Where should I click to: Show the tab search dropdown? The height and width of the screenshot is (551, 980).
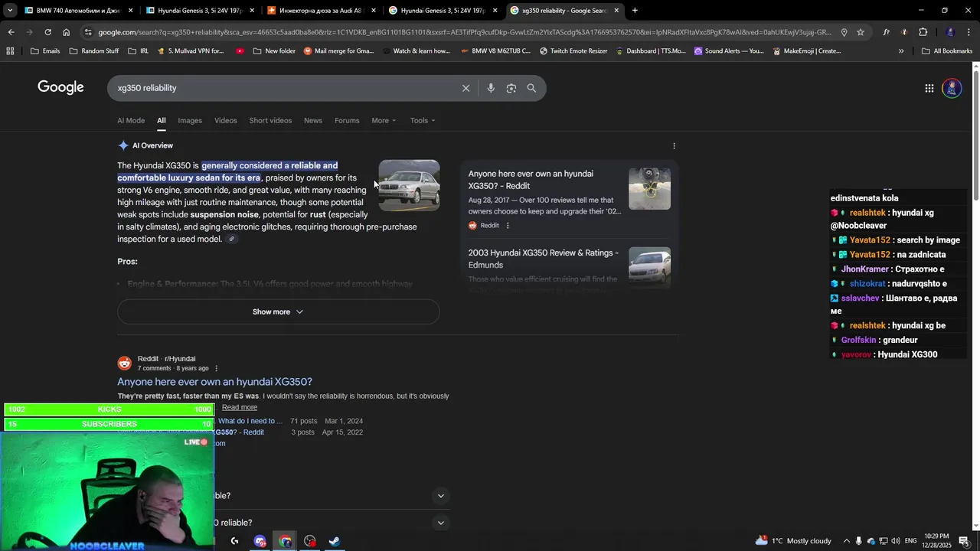pyautogui.click(x=10, y=11)
